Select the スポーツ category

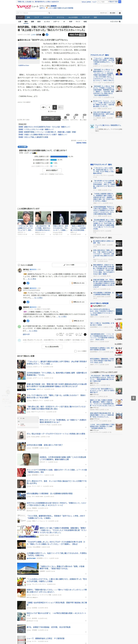click(56, 21)
